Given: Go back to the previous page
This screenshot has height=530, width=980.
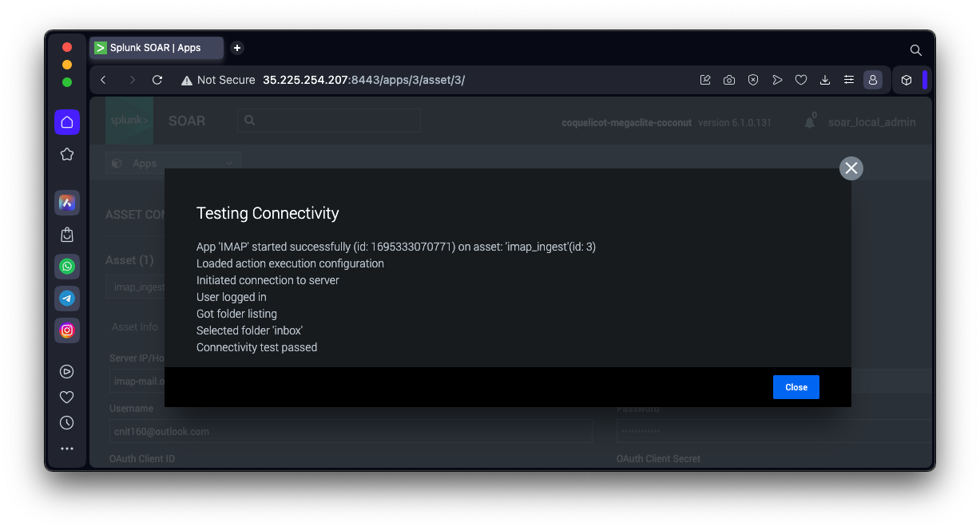Looking at the screenshot, I should point(103,80).
